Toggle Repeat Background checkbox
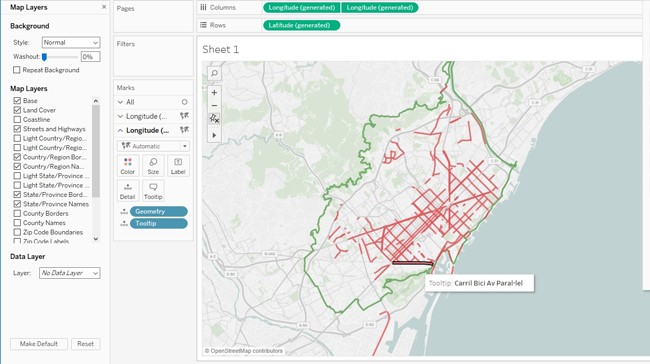 (x=17, y=70)
